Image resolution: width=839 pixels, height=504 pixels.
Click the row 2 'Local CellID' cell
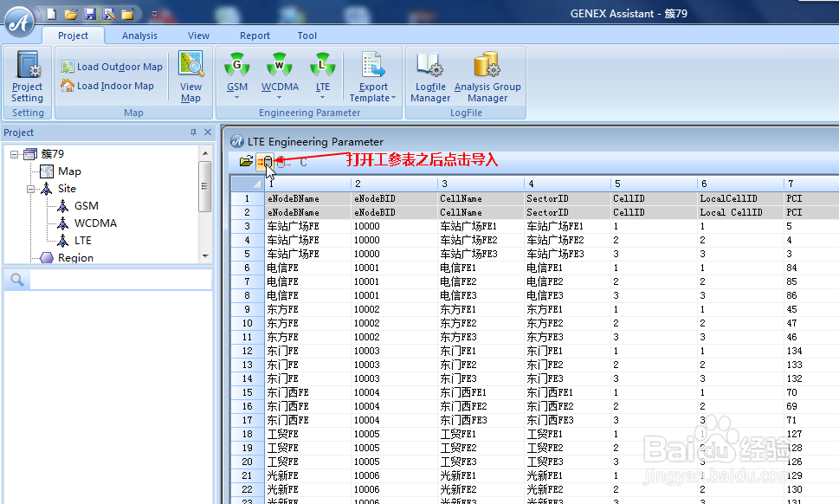(740, 212)
